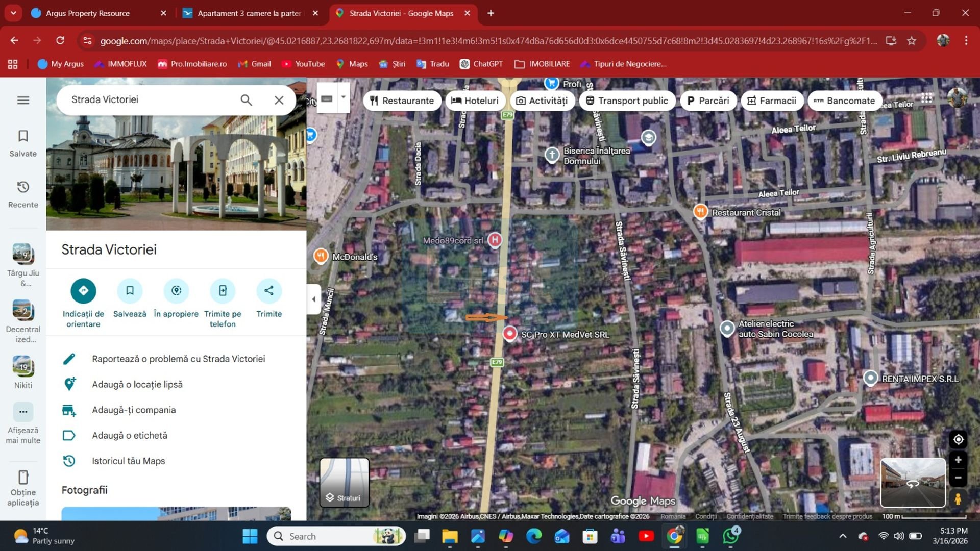Open the Street View thumbnail preview
980x551 pixels.
(913, 482)
